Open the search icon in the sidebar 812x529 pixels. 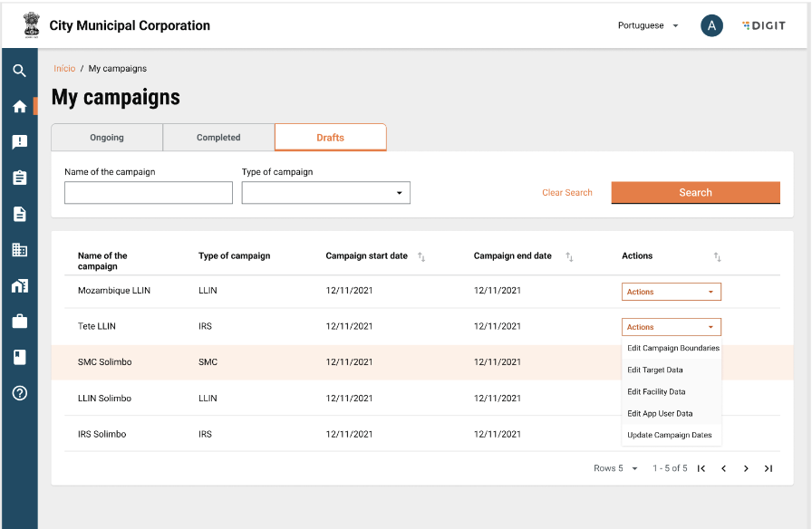[19, 71]
